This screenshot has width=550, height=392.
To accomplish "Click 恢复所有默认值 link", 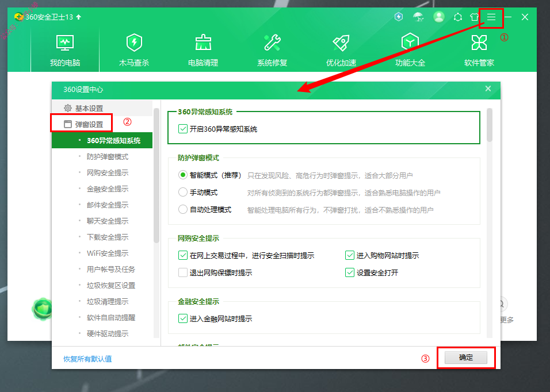I will click(87, 359).
